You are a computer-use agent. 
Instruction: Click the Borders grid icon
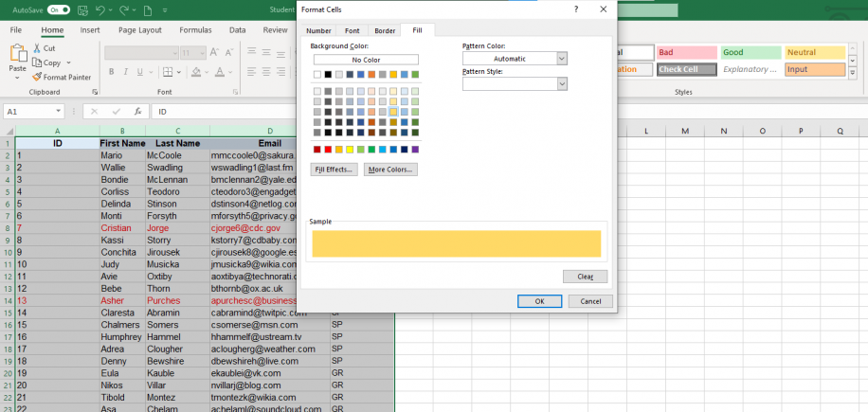167,72
